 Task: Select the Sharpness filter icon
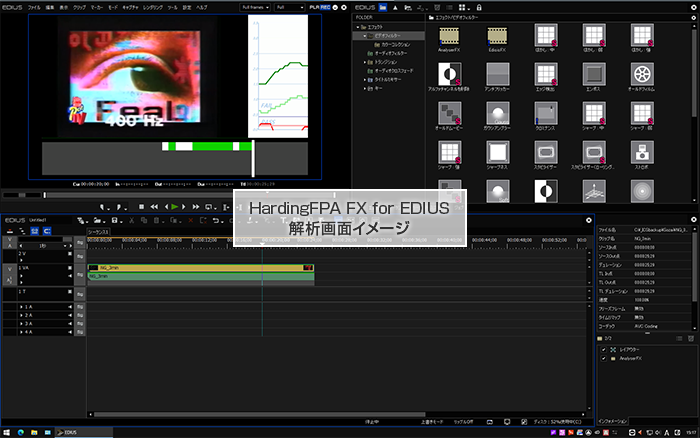point(497,152)
